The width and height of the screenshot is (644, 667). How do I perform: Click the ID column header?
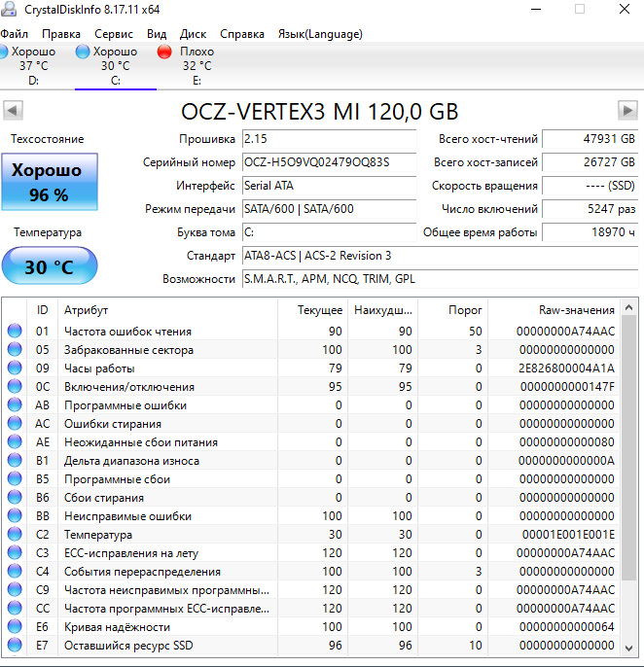click(x=42, y=310)
